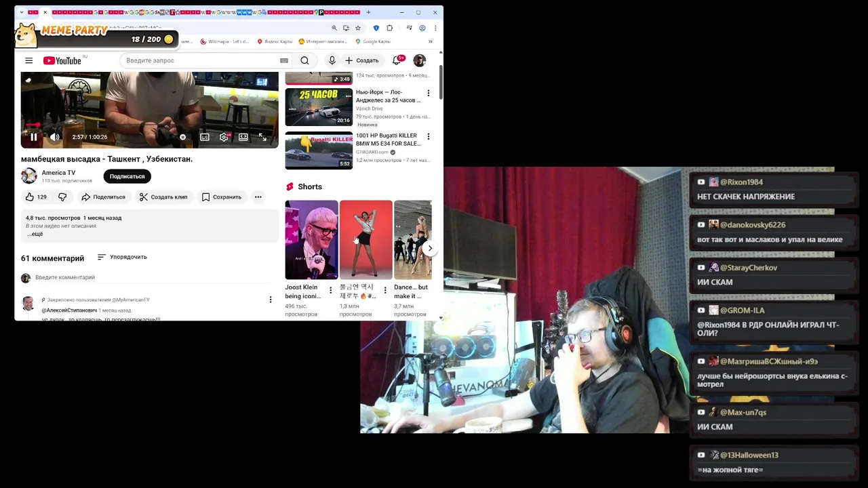
Task: Open the Яндекс Карты bookmark
Action: (275, 41)
